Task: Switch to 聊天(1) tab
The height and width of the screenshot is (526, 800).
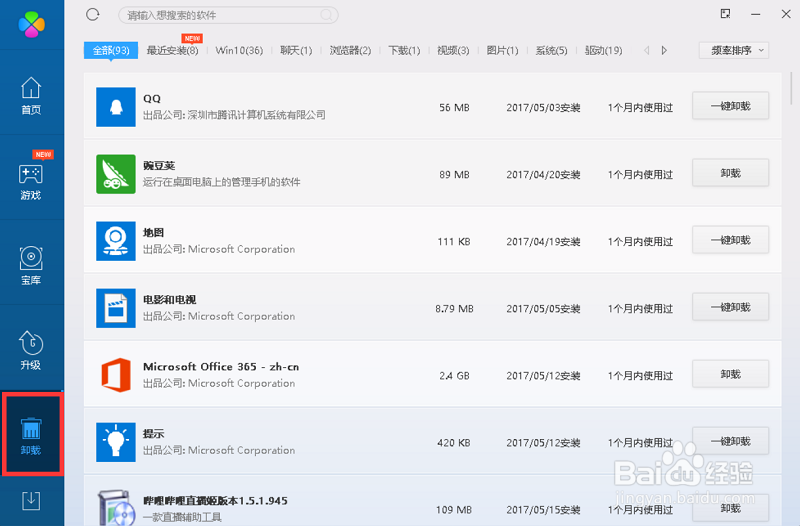Action: [x=296, y=50]
